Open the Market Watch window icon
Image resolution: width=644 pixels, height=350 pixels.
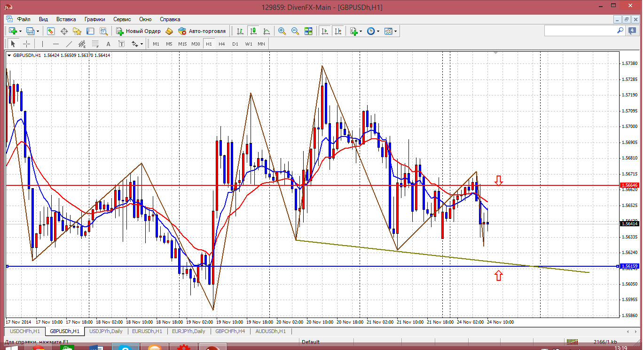click(51, 31)
